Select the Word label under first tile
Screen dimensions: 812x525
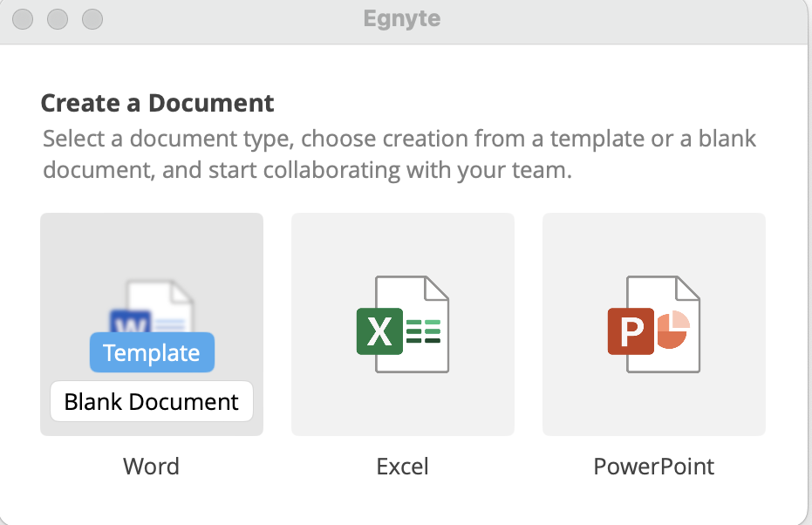[x=151, y=467]
